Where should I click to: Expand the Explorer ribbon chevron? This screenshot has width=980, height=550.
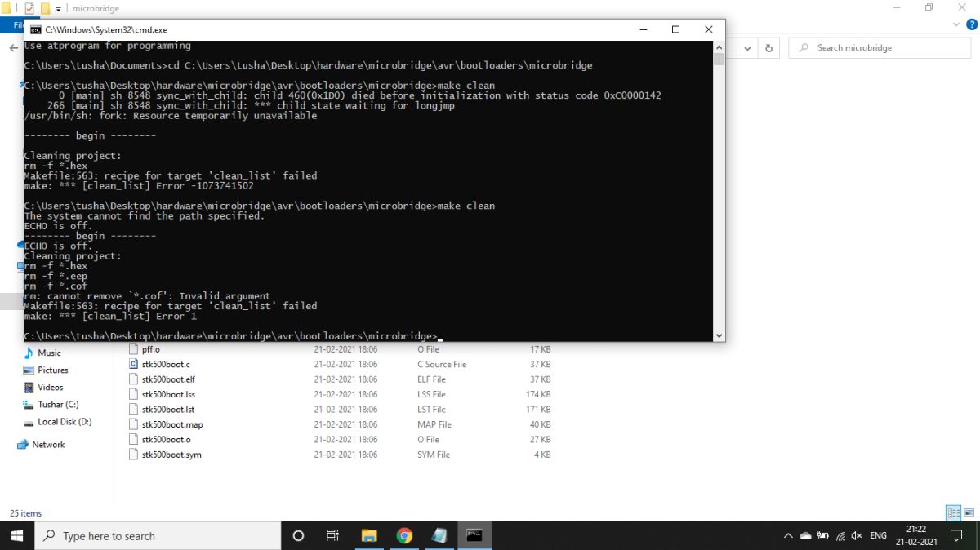point(958,25)
